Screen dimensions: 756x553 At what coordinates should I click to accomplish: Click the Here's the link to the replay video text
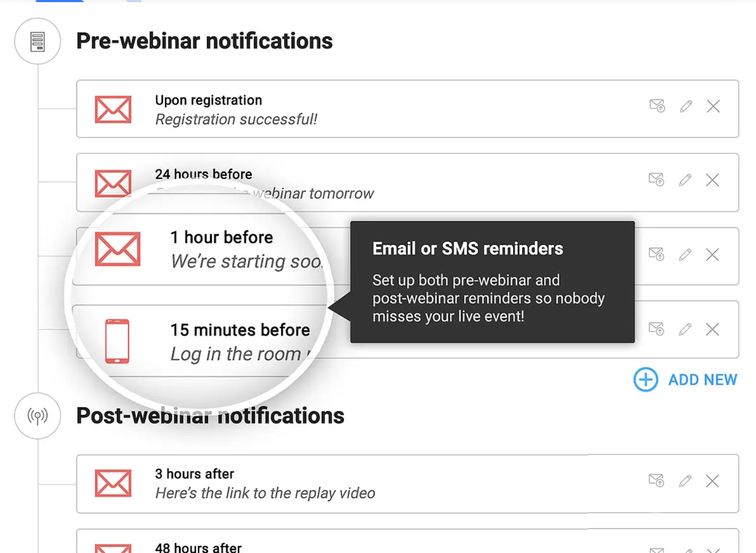265,493
